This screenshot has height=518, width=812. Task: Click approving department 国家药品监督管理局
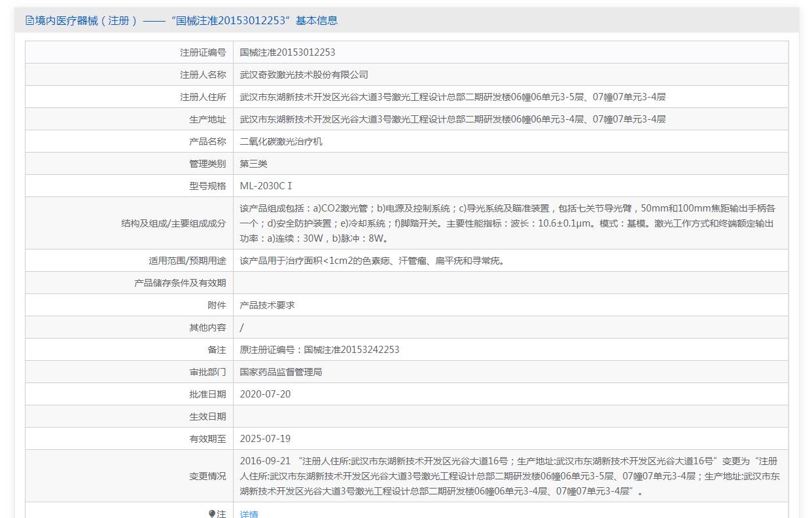[x=281, y=372]
